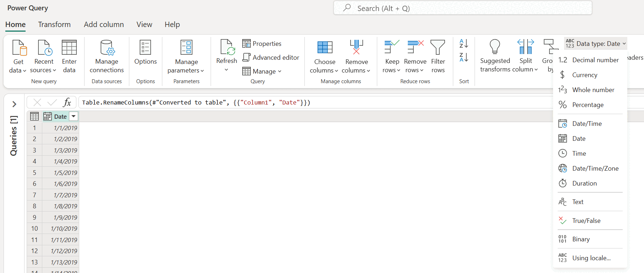Open the Add column tab
Screen dimensions: 644x273
pyautogui.click(x=104, y=25)
